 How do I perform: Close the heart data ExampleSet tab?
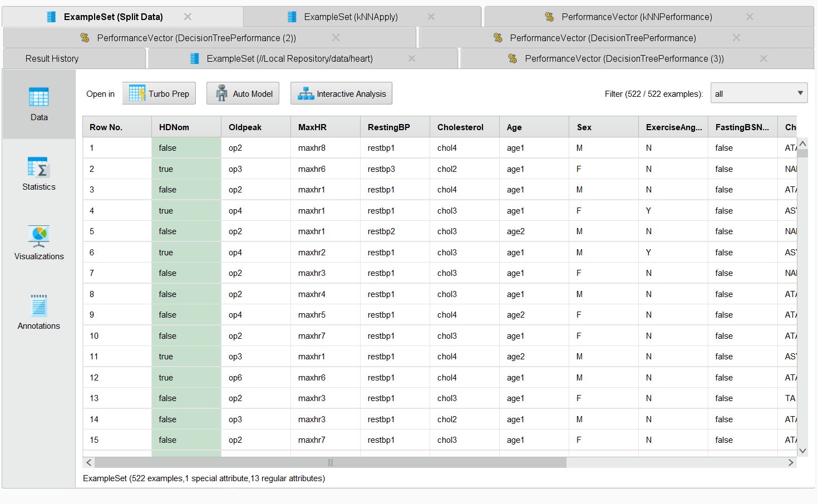click(x=412, y=58)
